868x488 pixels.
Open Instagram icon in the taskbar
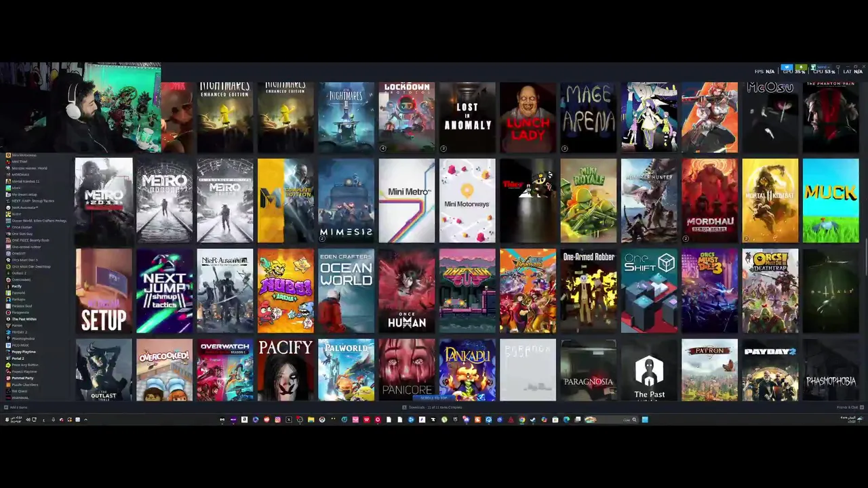point(277,420)
